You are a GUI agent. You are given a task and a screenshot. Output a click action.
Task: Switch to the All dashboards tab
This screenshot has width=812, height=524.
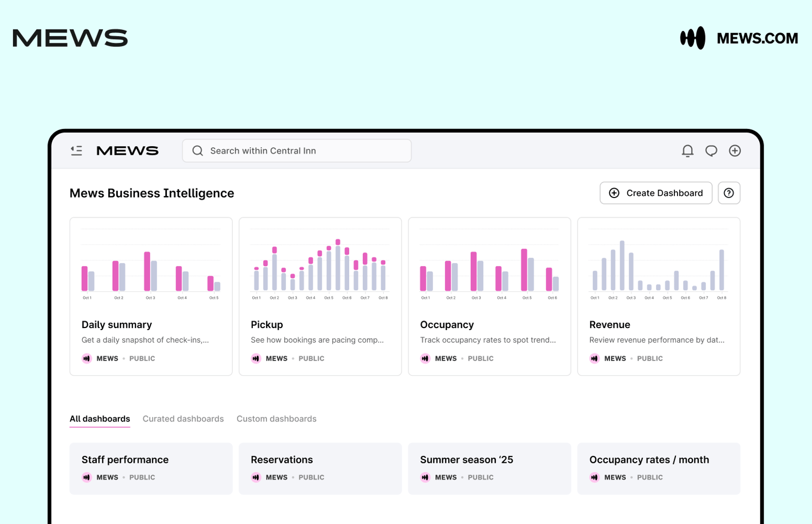coord(99,419)
